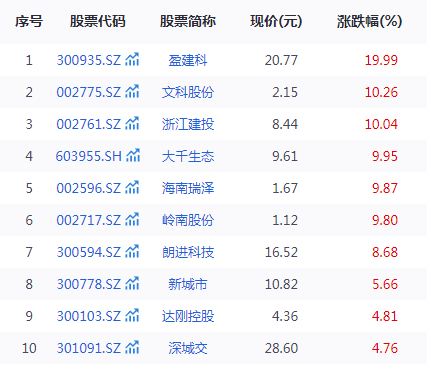Open chart icon beside 300935.SZ
Viewport: 427px width, 366px height.
(x=132, y=60)
